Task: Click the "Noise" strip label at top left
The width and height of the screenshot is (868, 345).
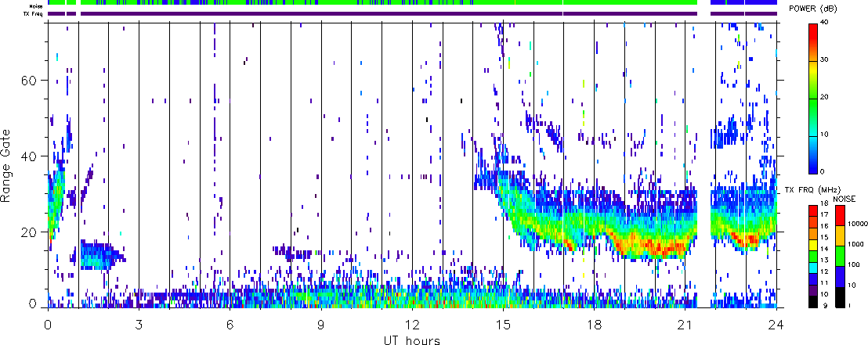Action: (x=37, y=5)
